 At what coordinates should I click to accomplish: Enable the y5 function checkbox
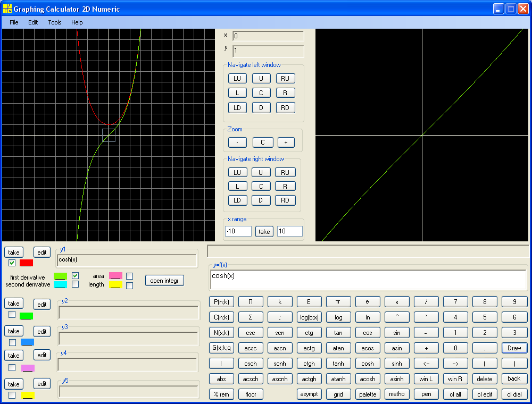[x=12, y=395]
